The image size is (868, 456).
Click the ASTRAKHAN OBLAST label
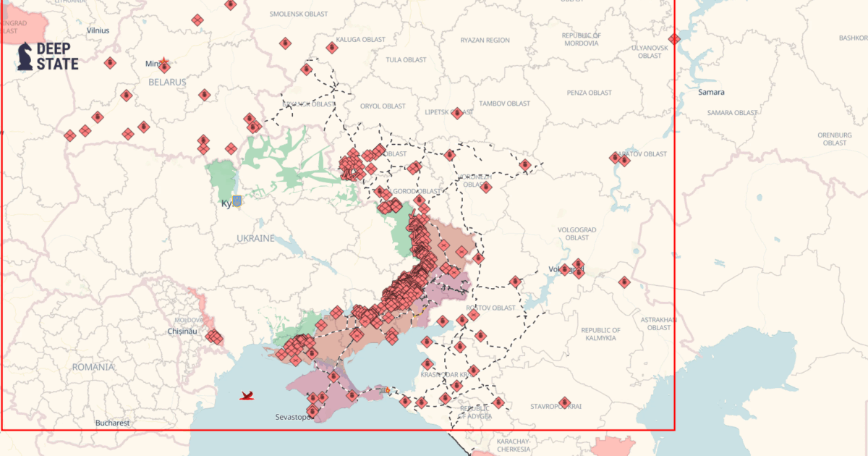[x=658, y=323]
